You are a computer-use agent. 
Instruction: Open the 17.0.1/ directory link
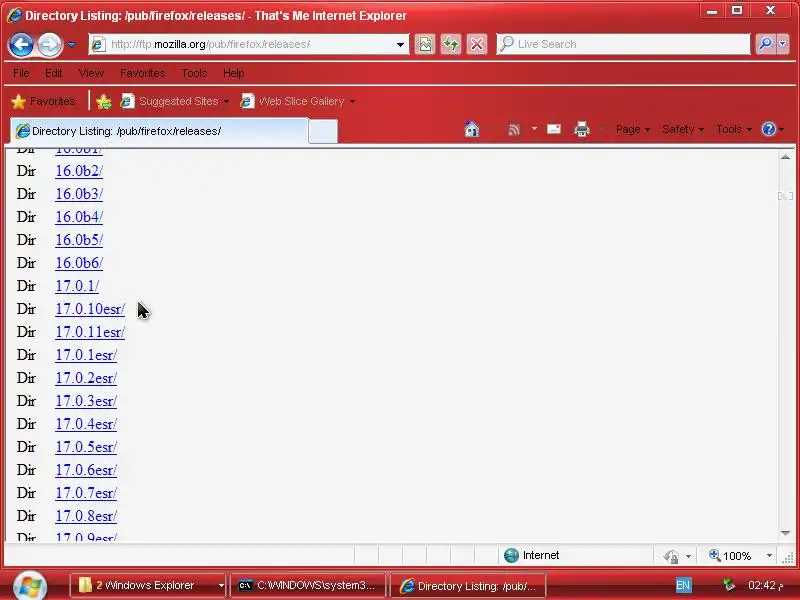point(77,286)
